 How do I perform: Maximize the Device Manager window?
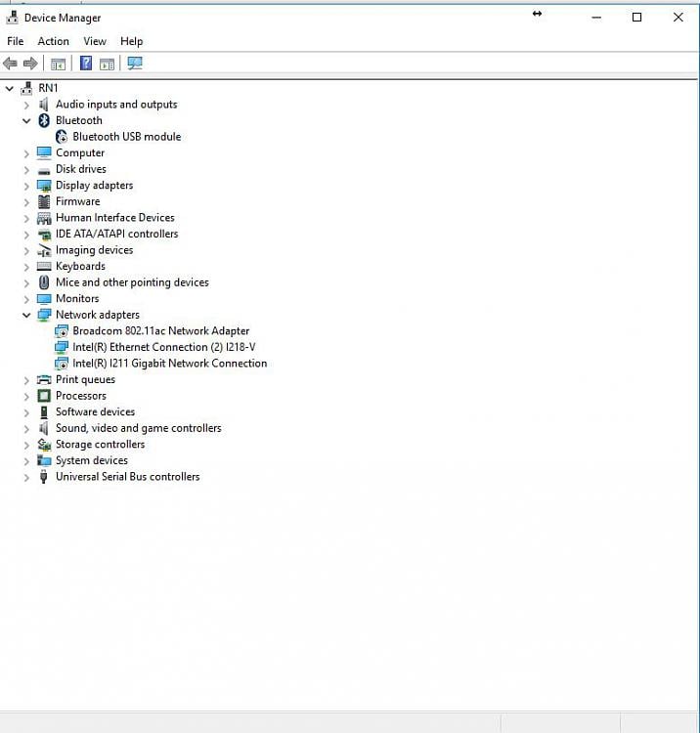point(636,18)
